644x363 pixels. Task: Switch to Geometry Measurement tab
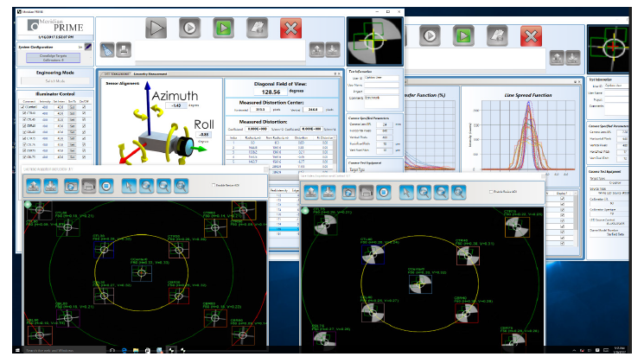[x=150, y=74]
